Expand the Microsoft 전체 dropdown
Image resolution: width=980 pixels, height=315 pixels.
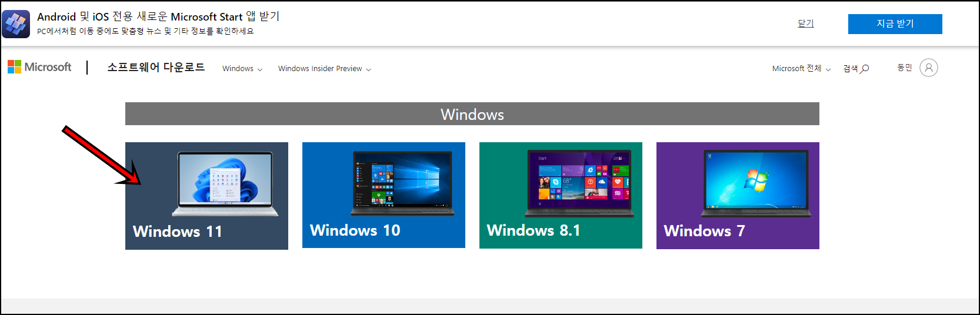[x=801, y=69]
